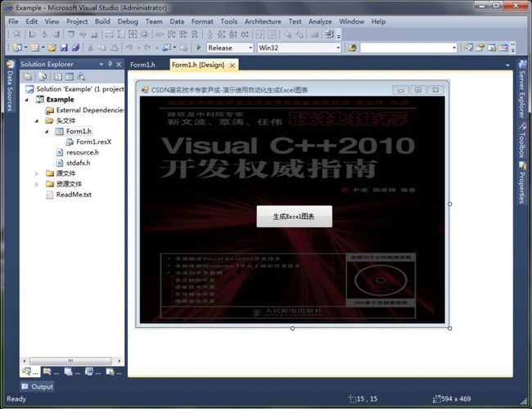This screenshot has height=409, width=532.
Task: Click the New Project toolbar icon
Action: 17,47
